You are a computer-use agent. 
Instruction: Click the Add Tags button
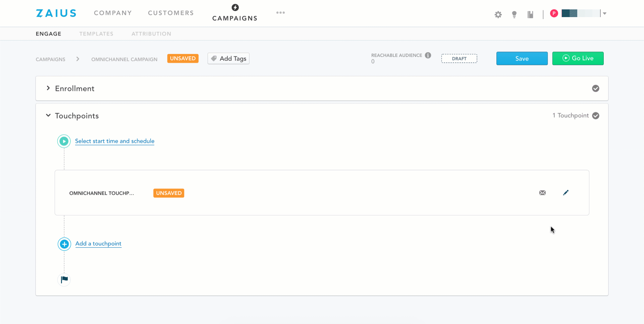point(228,59)
